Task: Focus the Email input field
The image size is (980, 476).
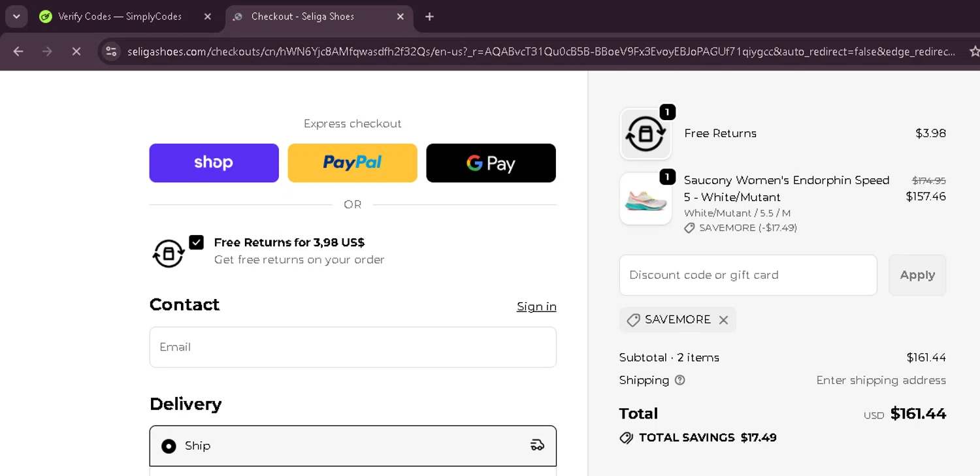Action: point(353,347)
